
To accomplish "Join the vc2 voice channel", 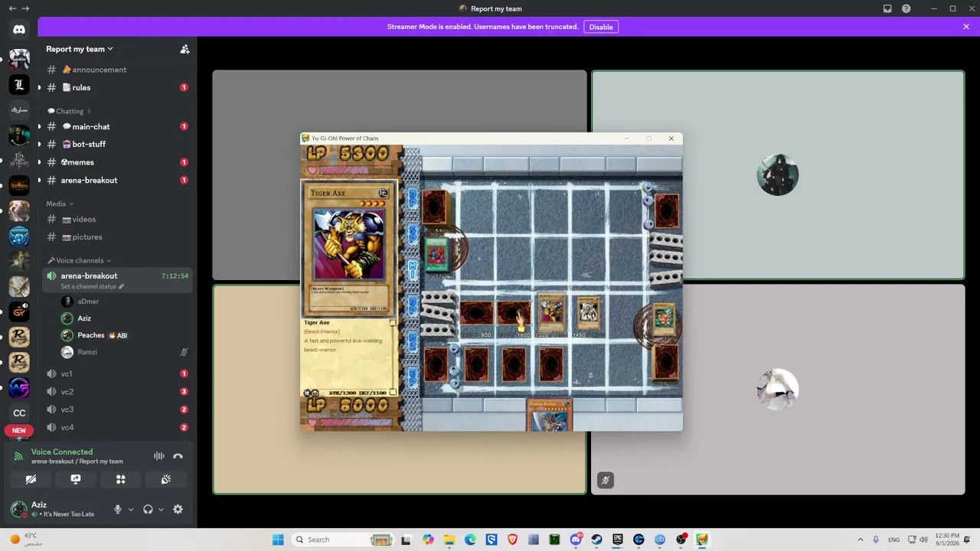I will pyautogui.click(x=117, y=391).
